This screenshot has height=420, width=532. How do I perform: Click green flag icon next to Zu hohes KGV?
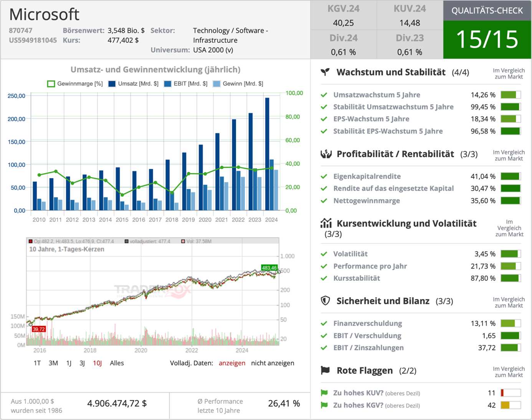324,405
